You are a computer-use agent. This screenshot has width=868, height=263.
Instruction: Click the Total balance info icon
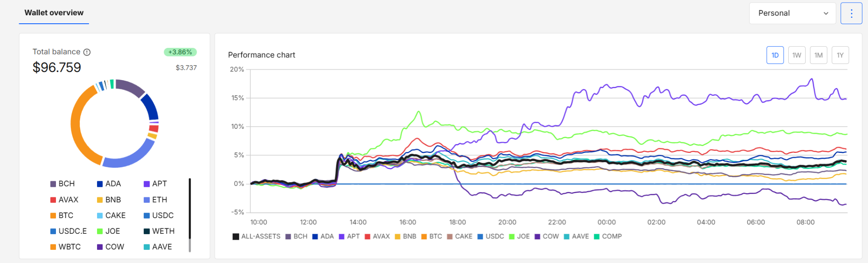click(87, 52)
